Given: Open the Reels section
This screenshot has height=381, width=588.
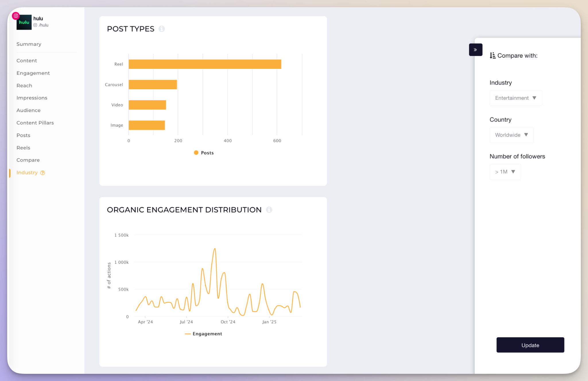Looking at the screenshot, I should (x=23, y=148).
